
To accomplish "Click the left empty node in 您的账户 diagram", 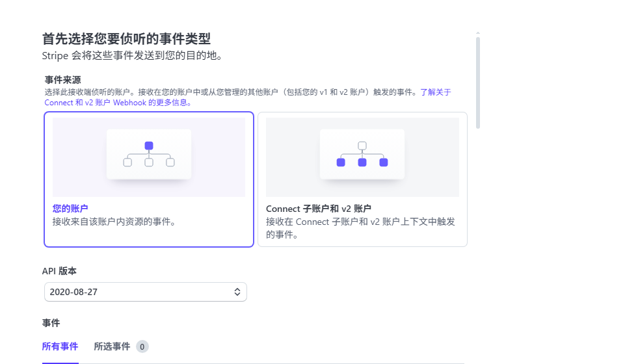I will point(127,162).
